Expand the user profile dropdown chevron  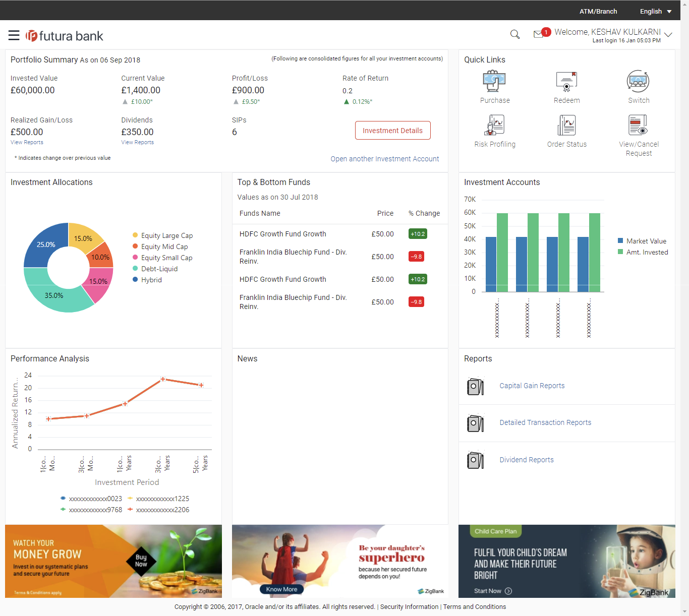coord(668,35)
